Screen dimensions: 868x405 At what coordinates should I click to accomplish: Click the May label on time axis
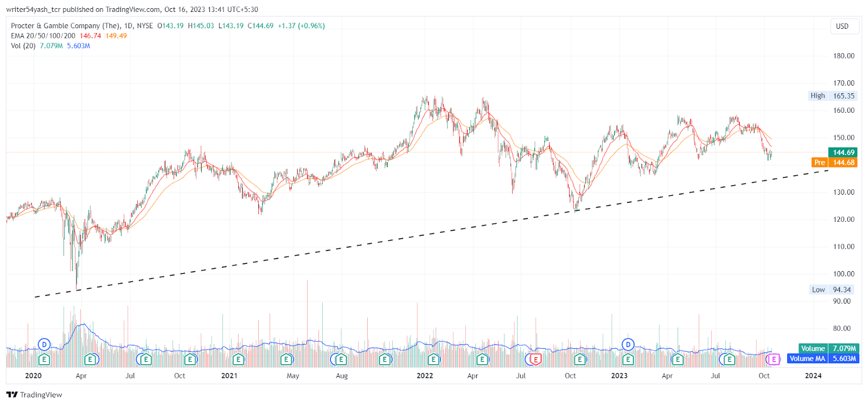pyautogui.click(x=293, y=376)
